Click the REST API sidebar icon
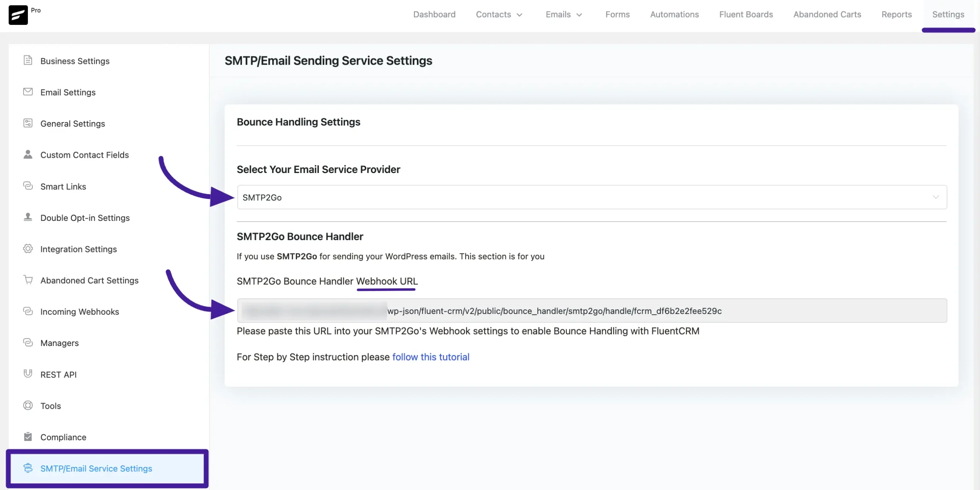Image resolution: width=980 pixels, height=490 pixels. click(x=28, y=374)
